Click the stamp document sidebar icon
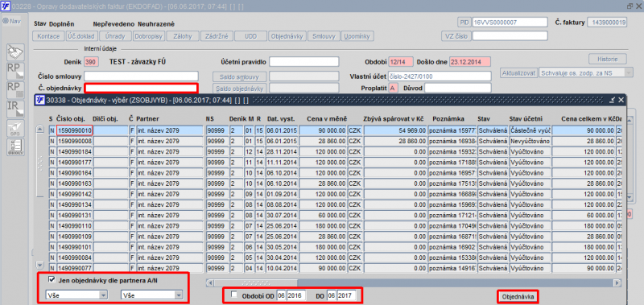The image size is (644, 305). 15,52
